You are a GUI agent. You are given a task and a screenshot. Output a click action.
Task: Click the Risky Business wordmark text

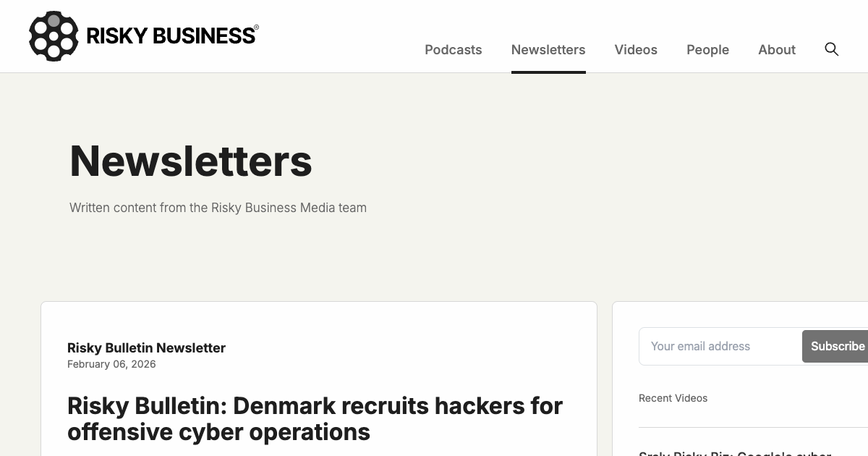[x=168, y=34]
